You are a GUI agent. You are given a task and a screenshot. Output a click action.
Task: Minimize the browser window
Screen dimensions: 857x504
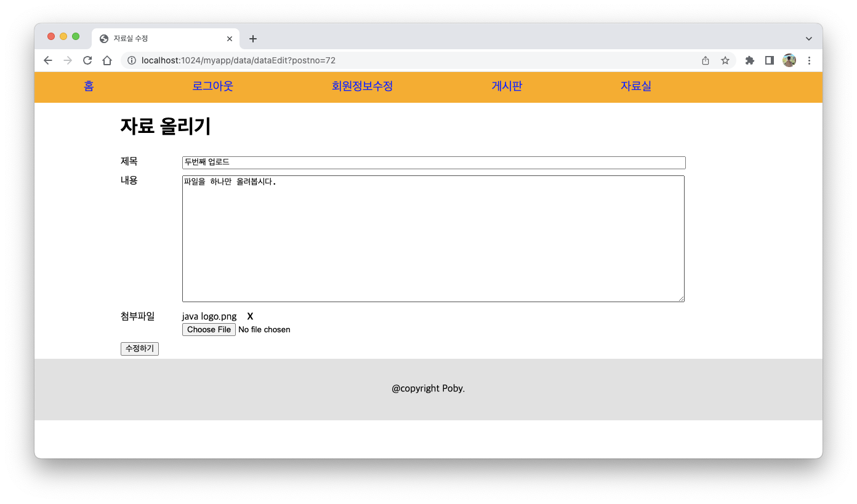click(63, 36)
